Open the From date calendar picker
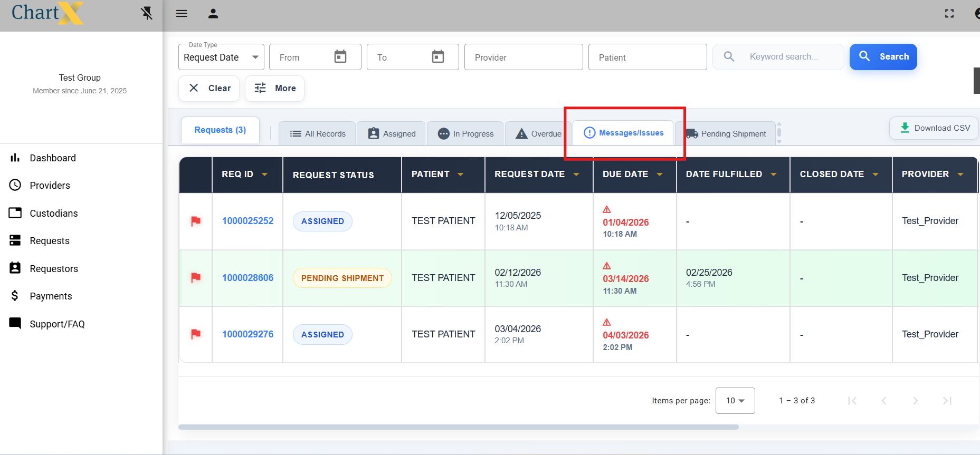The height and width of the screenshot is (455, 980). click(340, 56)
